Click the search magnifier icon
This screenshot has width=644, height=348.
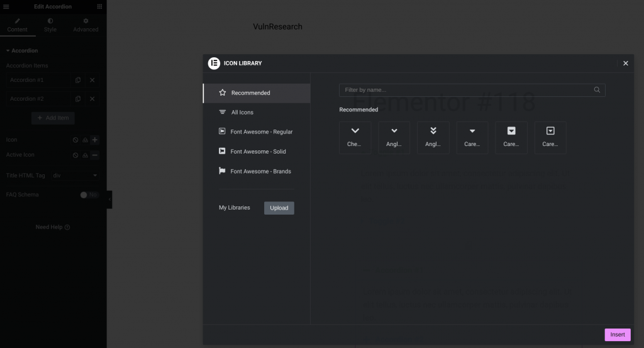pos(597,90)
